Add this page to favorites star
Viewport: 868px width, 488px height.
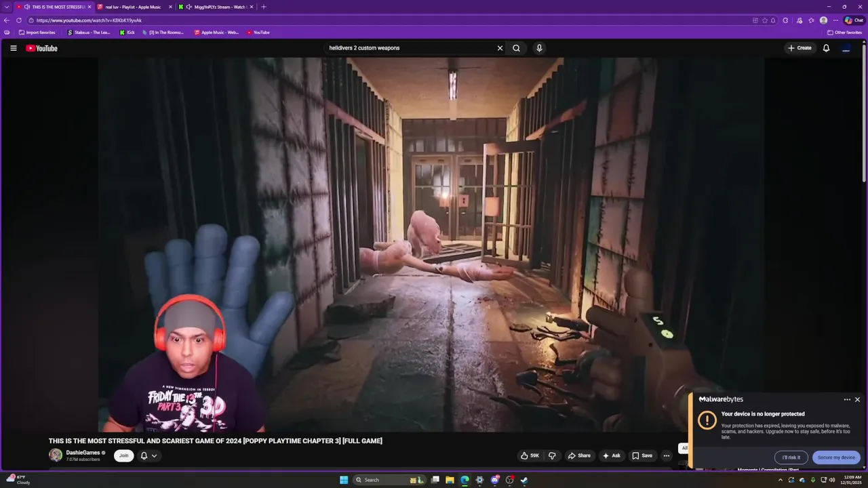(764, 20)
